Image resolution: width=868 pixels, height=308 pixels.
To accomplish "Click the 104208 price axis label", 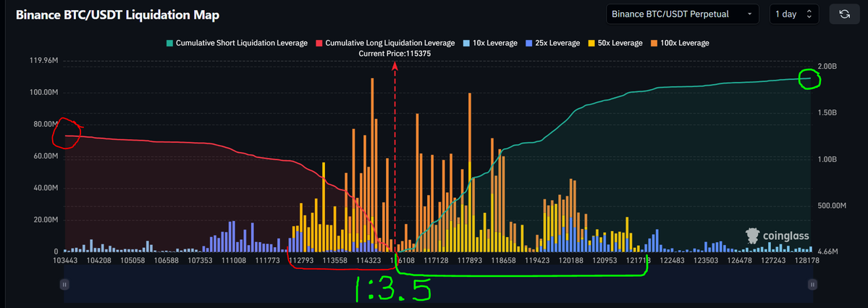I will tap(100, 259).
